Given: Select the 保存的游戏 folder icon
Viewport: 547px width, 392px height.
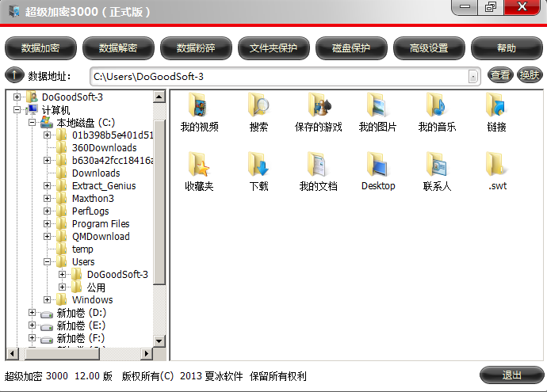Looking at the screenshot, I should [x=319, y=105].
